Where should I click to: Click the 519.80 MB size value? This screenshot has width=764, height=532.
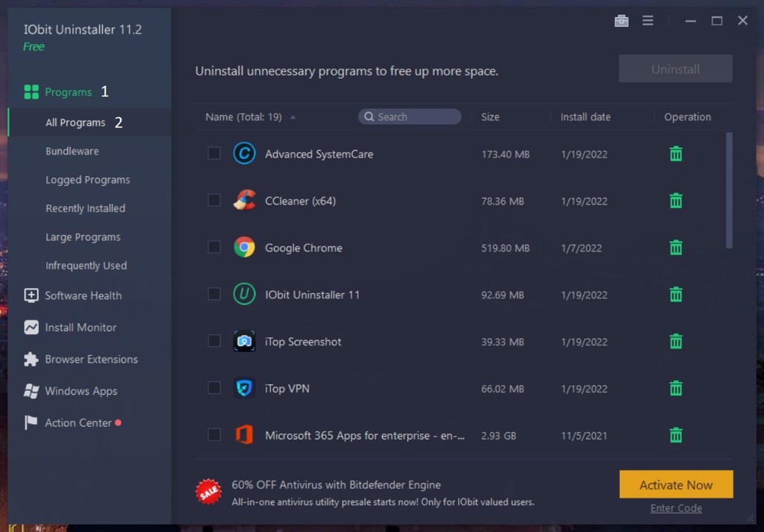click(505, 248)
